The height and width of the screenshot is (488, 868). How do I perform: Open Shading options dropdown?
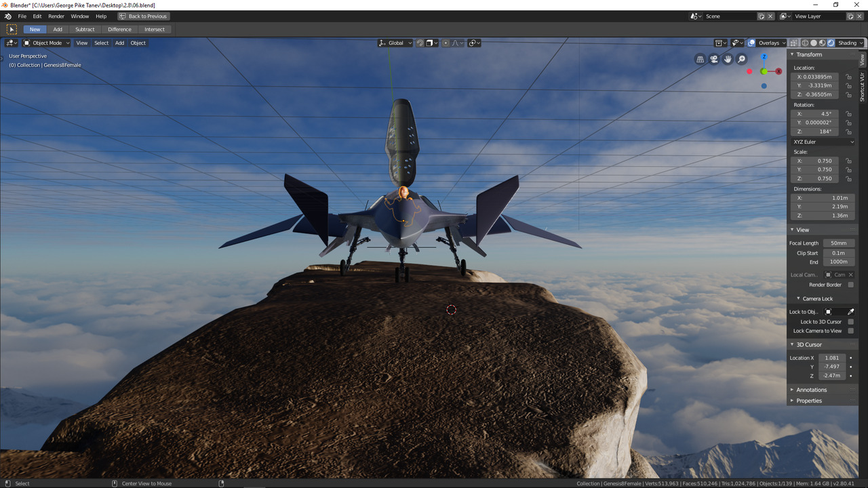pos(850,43)
